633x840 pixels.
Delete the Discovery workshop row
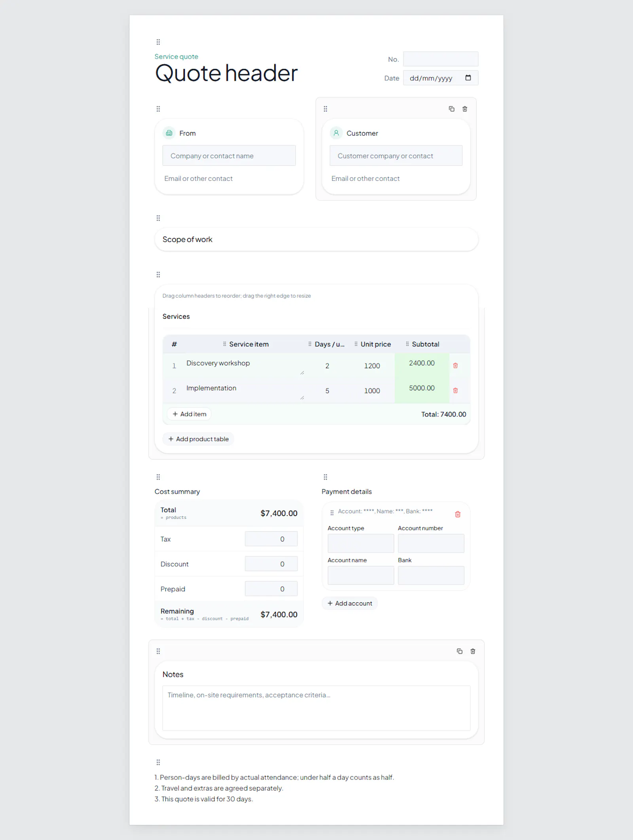coord(455,365)
